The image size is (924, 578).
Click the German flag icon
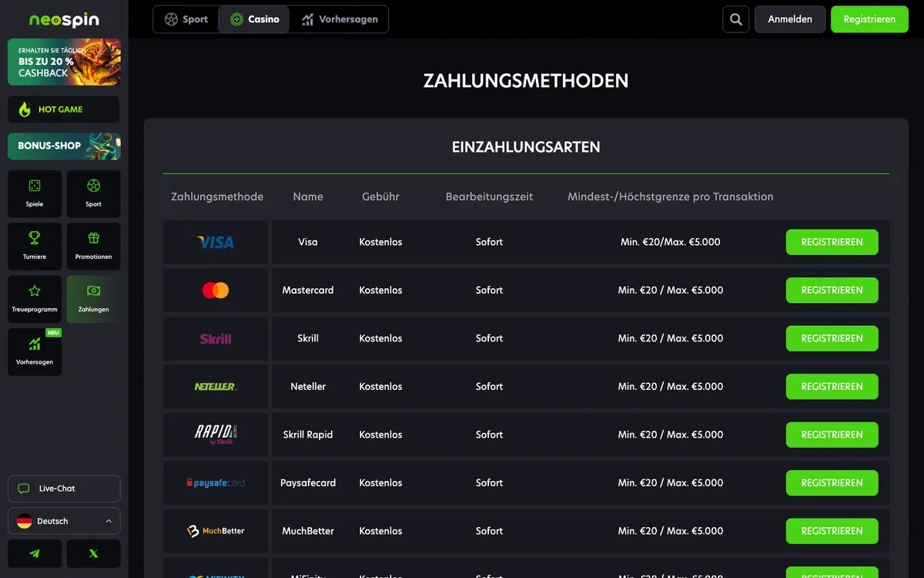[25, 521]
